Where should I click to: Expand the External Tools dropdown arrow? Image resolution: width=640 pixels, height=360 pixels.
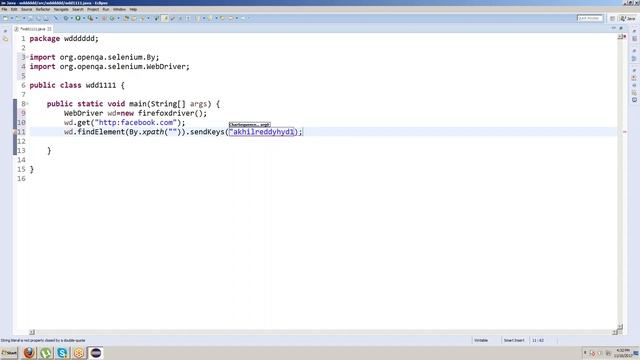click(x=96, y=18)
